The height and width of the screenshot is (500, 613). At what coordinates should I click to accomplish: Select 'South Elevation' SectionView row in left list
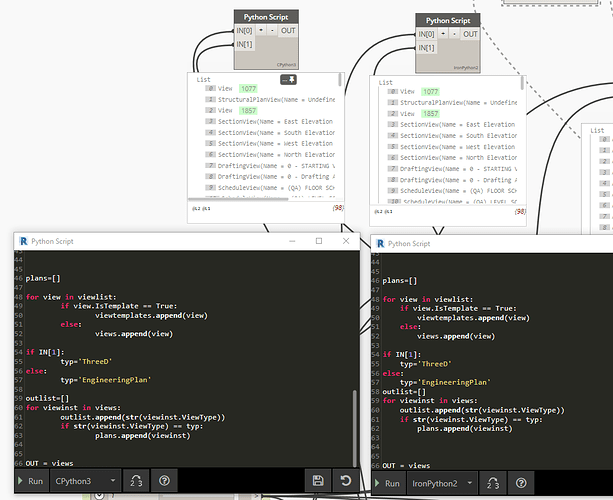(271, 133)
